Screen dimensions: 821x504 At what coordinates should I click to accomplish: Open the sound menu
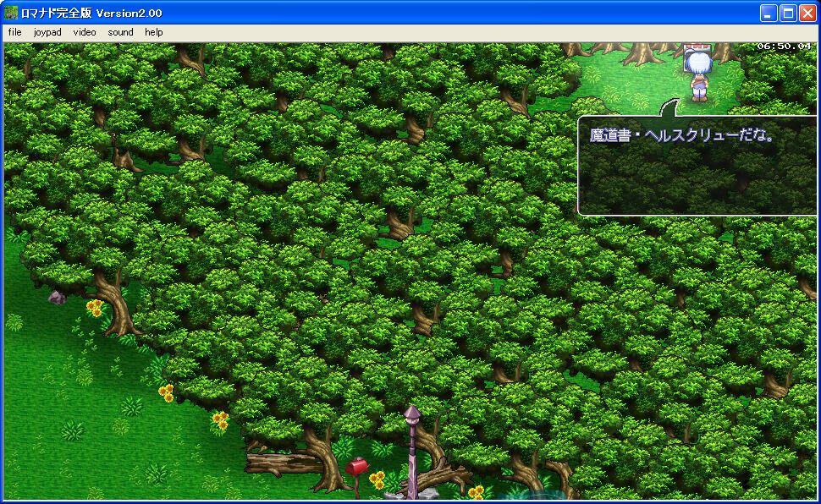click(120, 32)
